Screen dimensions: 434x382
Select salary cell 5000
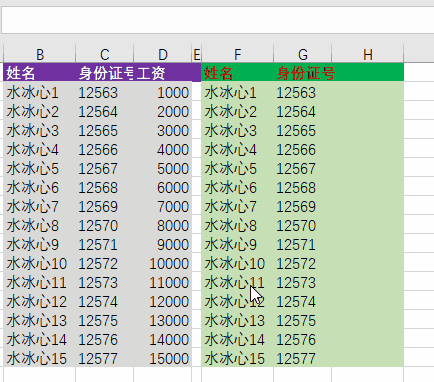163,168
